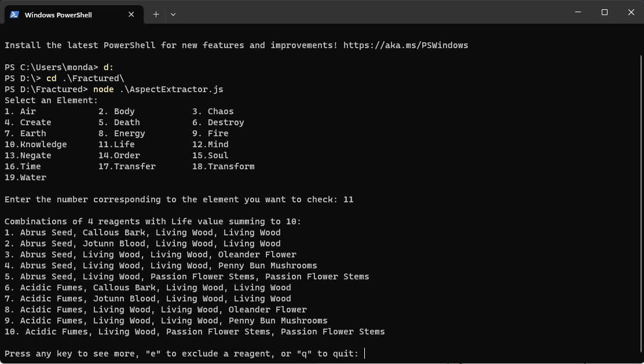Screen dimensions: 644x364
Task: Close the terminal window
Action: 631,12
